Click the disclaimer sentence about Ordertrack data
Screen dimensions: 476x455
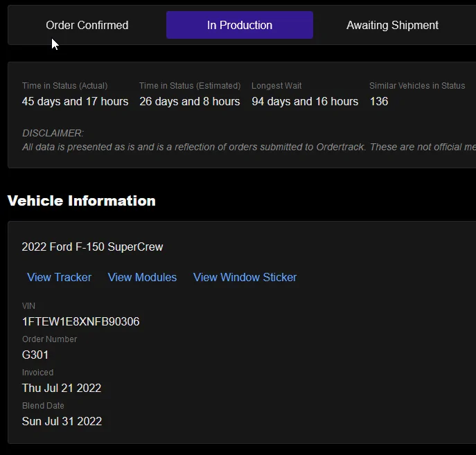click(x=249, y=147)
